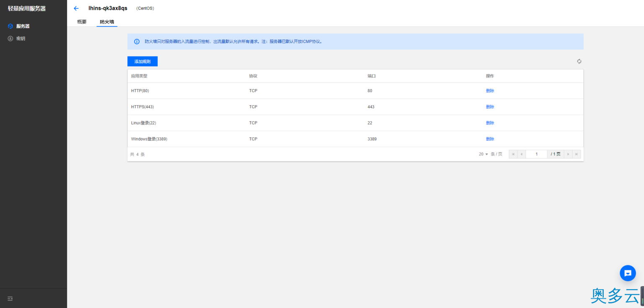Open the blue chat support bubble
Viewport: 644px width, 308px height.
coord(628,273)
